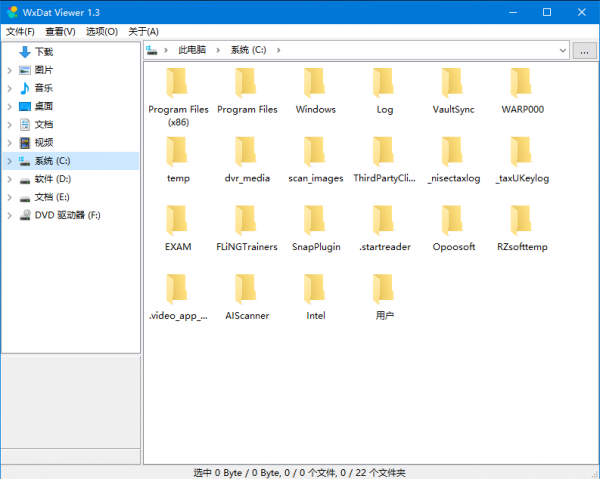The width and height of the screenshot is (600, 479).
Task: Select the Opoosoft folder icon
Action: [x=453, y=220]
